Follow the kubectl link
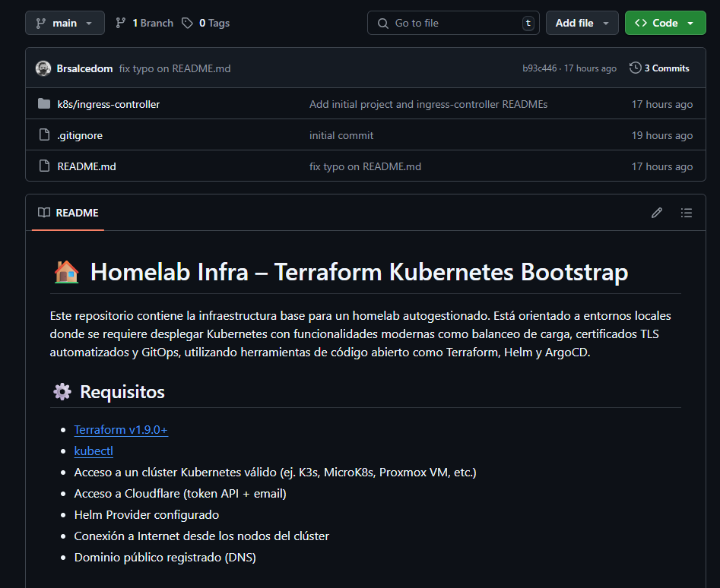 click(94, 451)
